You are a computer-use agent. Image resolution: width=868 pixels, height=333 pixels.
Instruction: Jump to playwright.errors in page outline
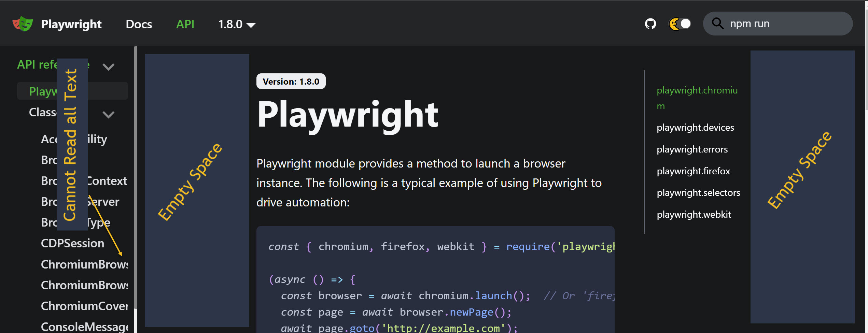point(692,149)
